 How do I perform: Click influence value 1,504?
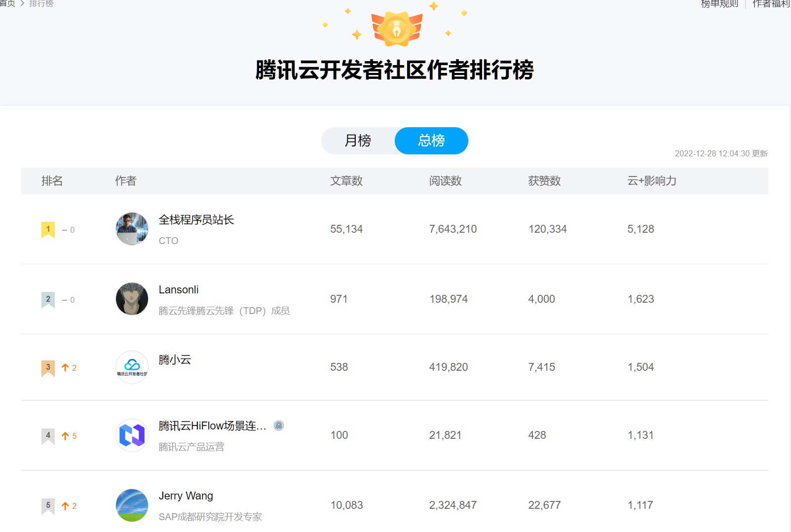pyautogui.click(x=640, y=367)
